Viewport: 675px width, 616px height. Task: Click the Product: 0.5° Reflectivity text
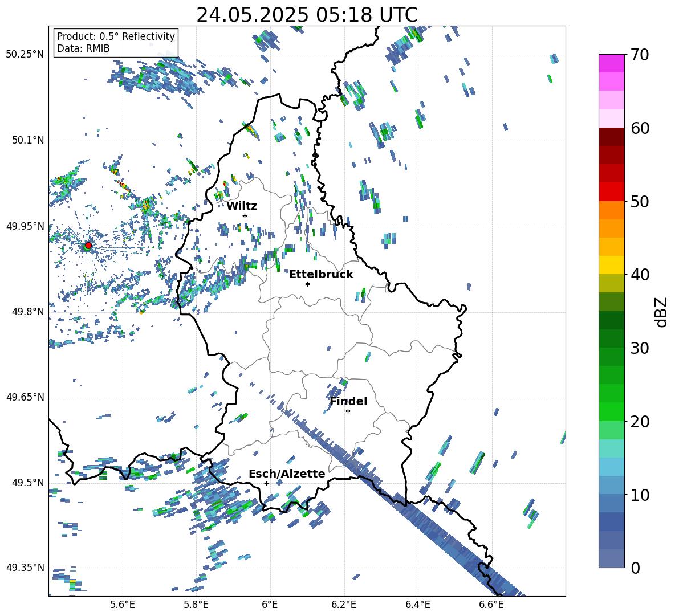116,36
